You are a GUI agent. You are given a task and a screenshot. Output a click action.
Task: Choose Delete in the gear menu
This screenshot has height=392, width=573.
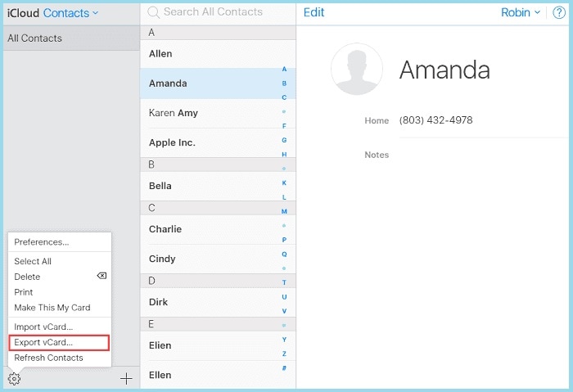tap(60, 277)
